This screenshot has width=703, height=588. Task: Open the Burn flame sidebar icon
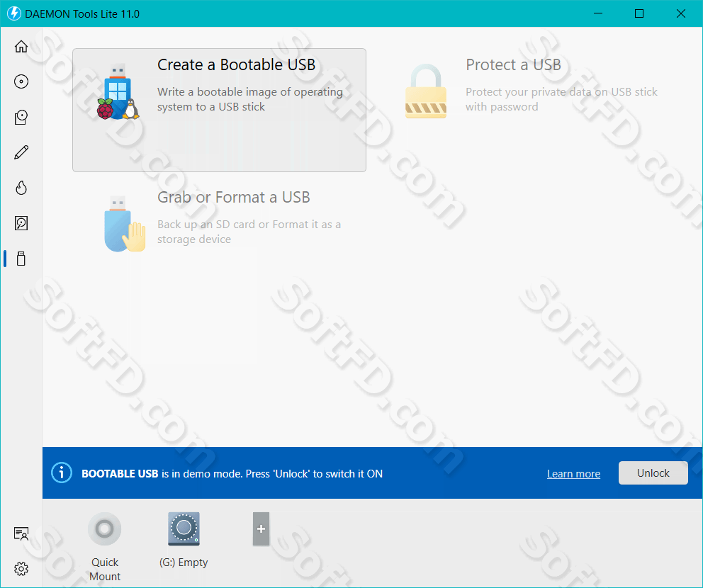click(21, 187)
